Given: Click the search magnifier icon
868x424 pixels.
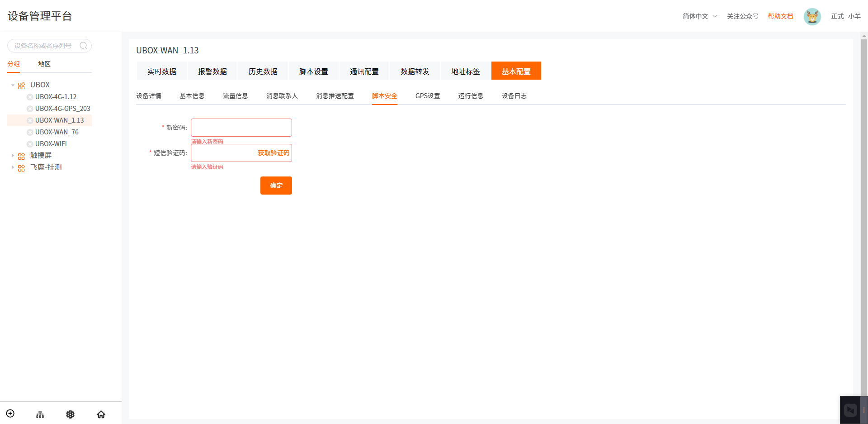Looking at the screenshot, I should 83,46.
